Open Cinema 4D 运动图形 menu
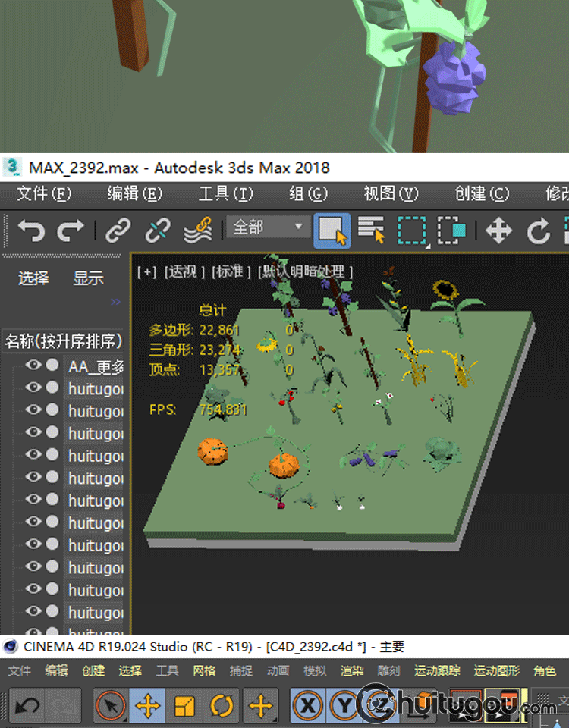This screenshot has height=728, width=569. (x=497, y=670)
